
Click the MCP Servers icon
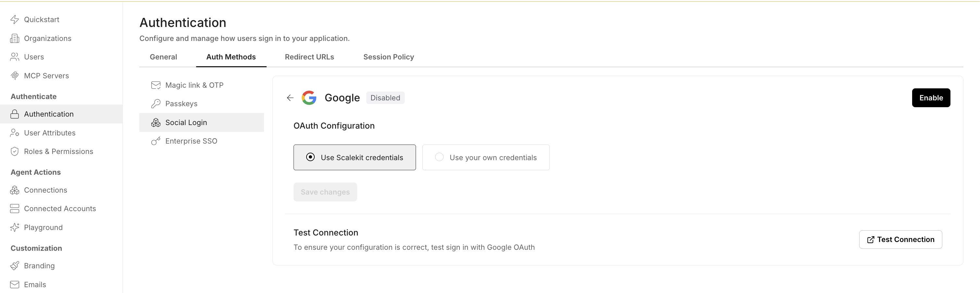click(15, 75)
